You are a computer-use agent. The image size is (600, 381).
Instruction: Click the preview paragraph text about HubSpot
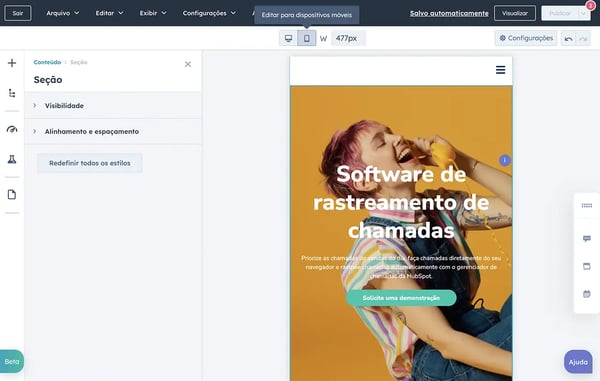[x=401, y=267]
